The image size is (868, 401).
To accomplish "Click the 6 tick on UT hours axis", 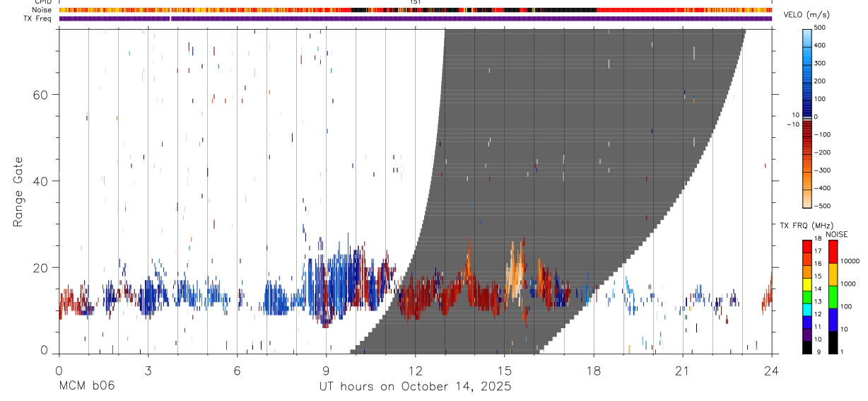I will coord(237,371).
